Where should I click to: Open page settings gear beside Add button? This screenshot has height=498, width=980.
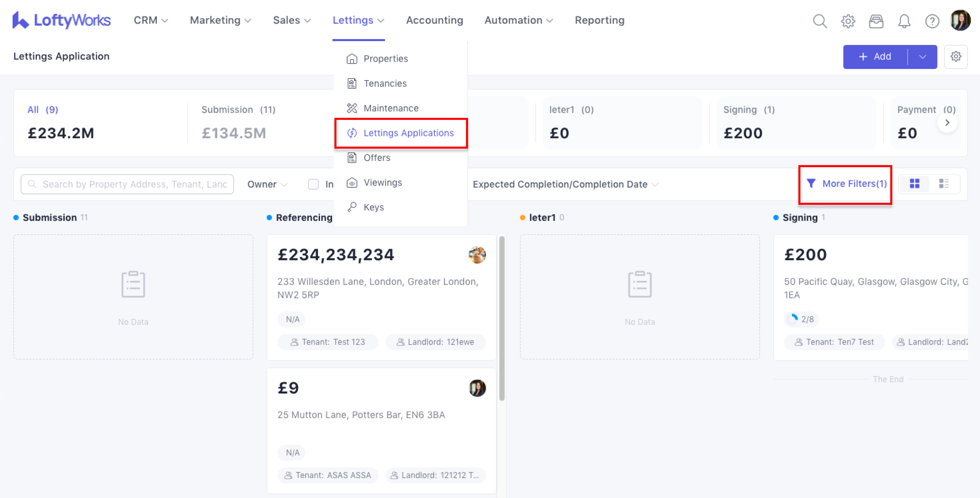coord(956,57)
